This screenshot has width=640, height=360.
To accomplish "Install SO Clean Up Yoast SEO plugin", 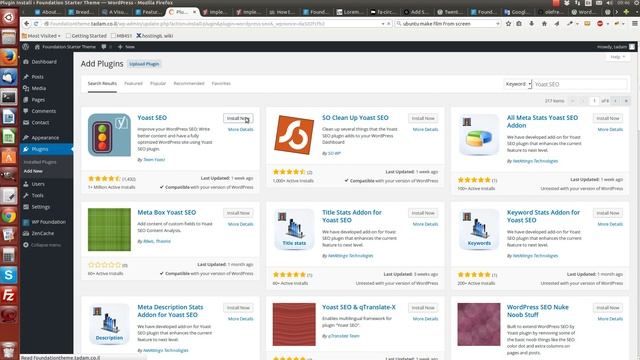I will (423, 118).
